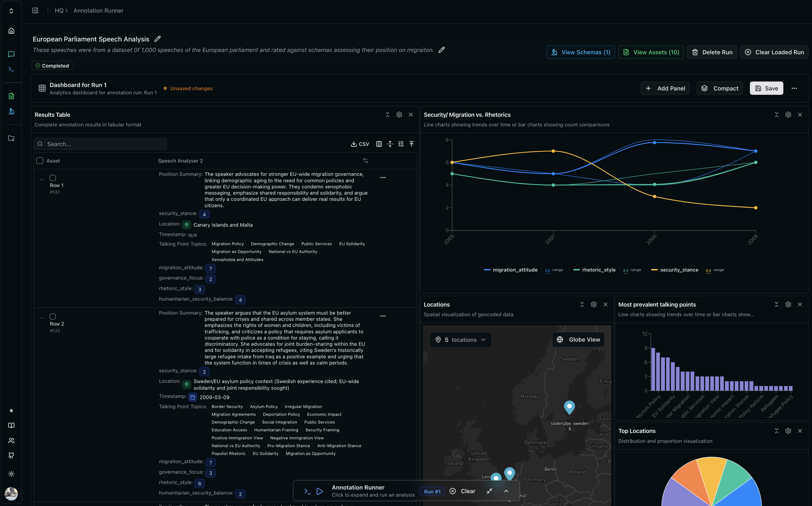Download results as CSV
The width and height of the screenshot is (812, 506).
click(x=360, y=144)
